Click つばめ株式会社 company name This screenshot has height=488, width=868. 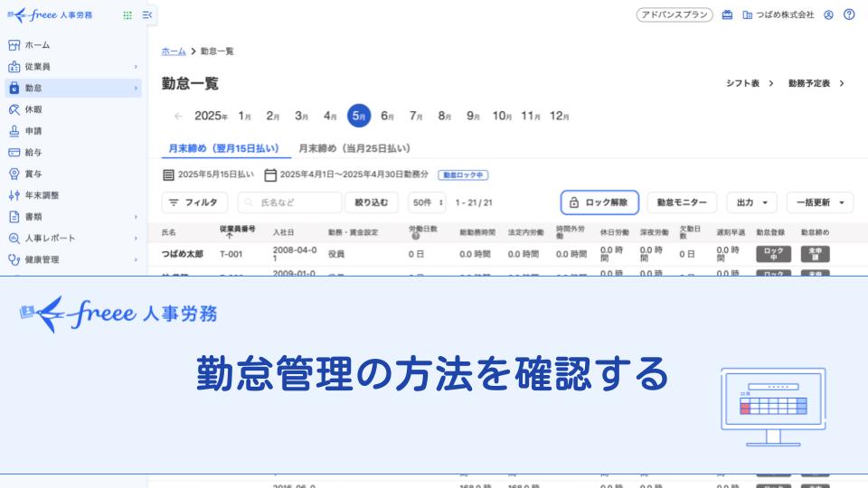(785, 15)
